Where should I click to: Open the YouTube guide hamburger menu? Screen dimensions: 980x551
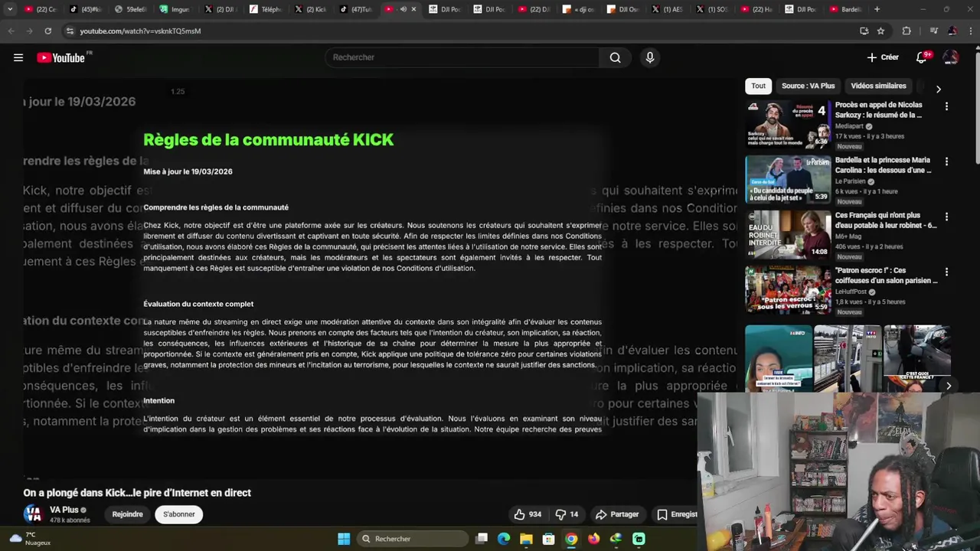pos(18,57)
